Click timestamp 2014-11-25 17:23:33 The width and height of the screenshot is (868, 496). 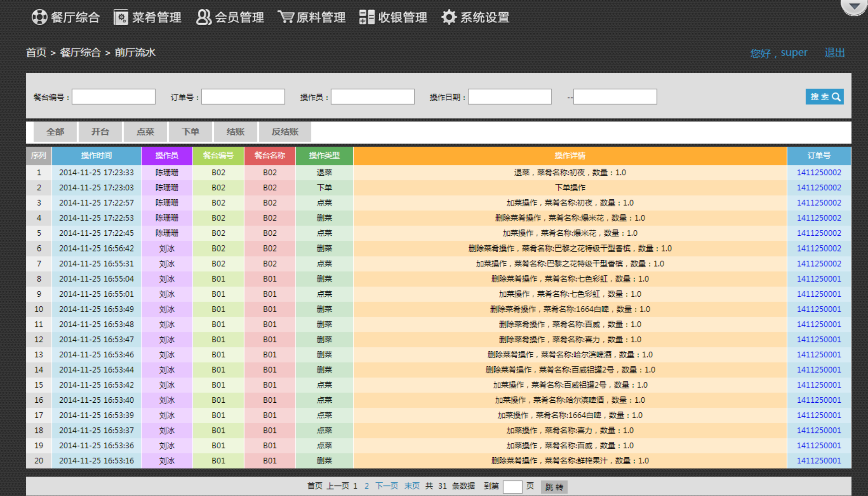(97, 172)
